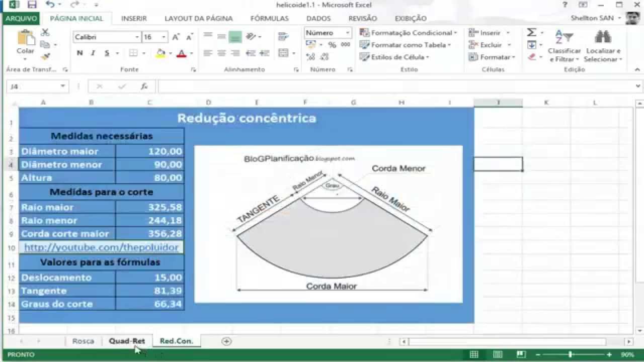Click the Copy icon
Screen dimensions: 644x362
click(45, 45)
